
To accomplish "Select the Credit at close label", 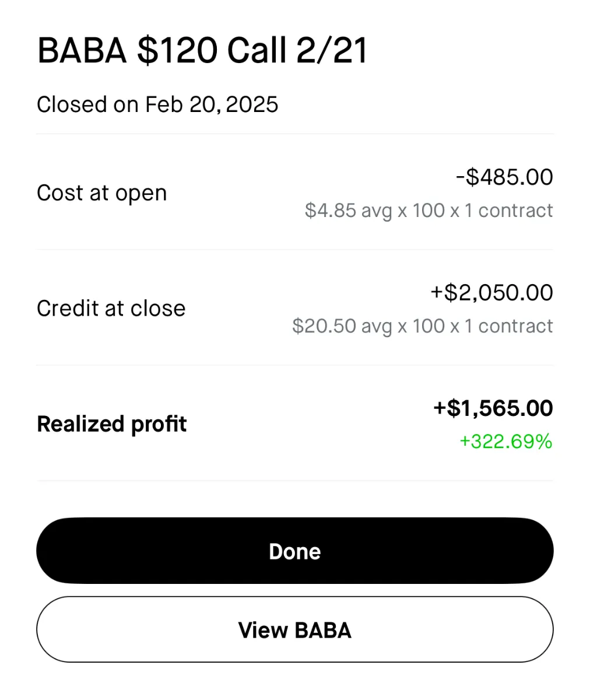I will [111, 309].
